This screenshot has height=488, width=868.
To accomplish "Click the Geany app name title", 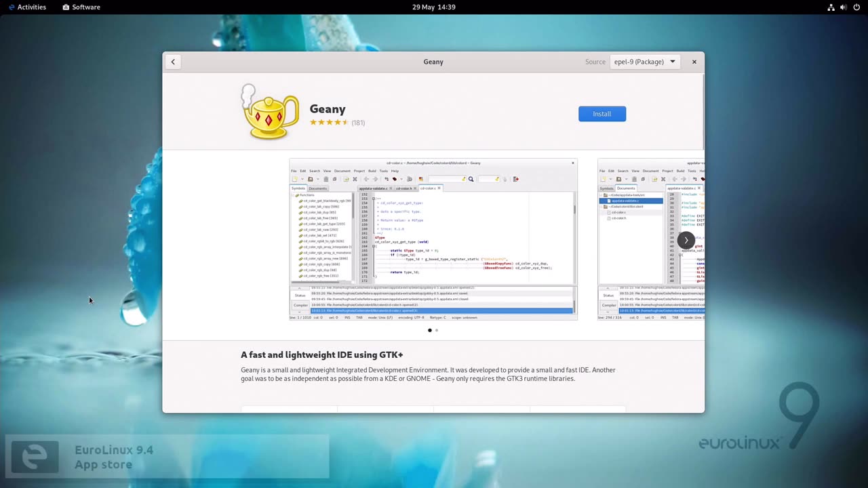I will (328, 108).
